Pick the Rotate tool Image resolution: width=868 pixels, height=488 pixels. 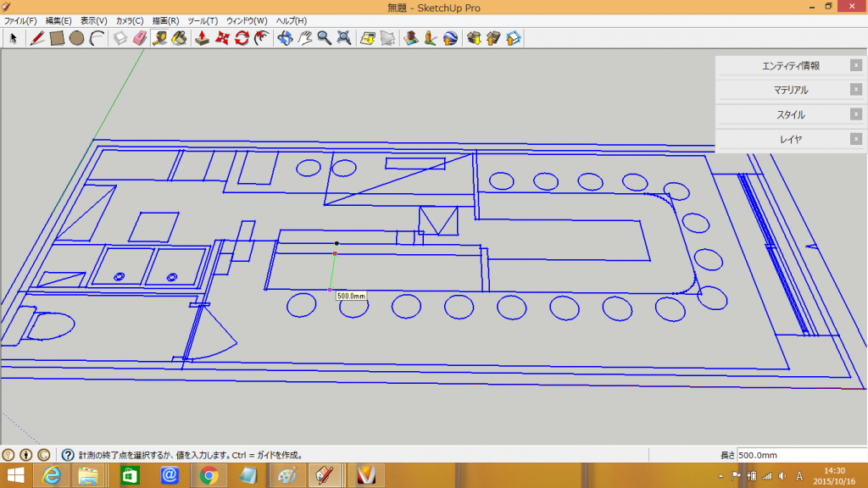coord(242,38)
